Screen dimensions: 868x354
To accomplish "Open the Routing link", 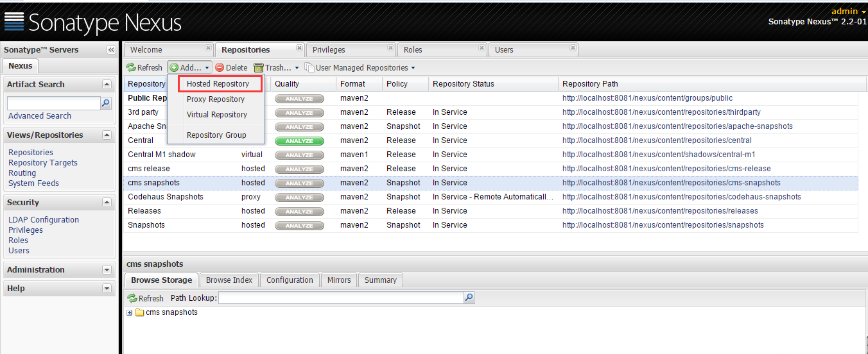I will click(22, 173).
